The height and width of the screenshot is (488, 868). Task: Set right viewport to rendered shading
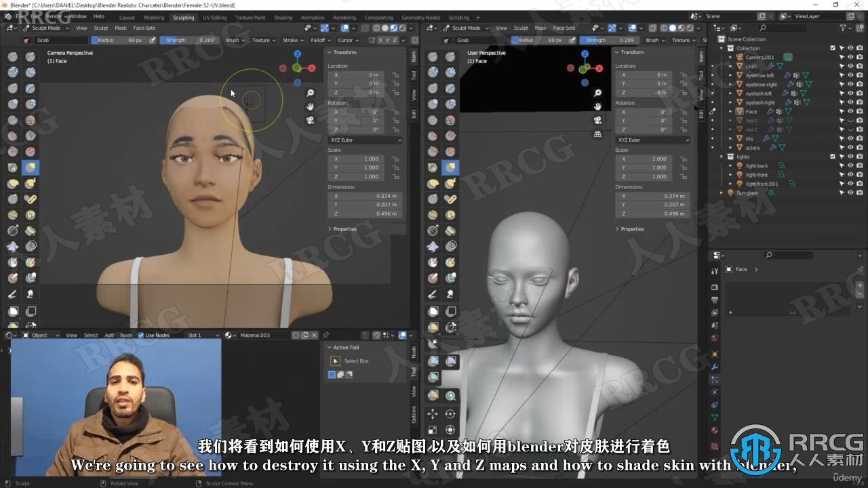point(689,28)
